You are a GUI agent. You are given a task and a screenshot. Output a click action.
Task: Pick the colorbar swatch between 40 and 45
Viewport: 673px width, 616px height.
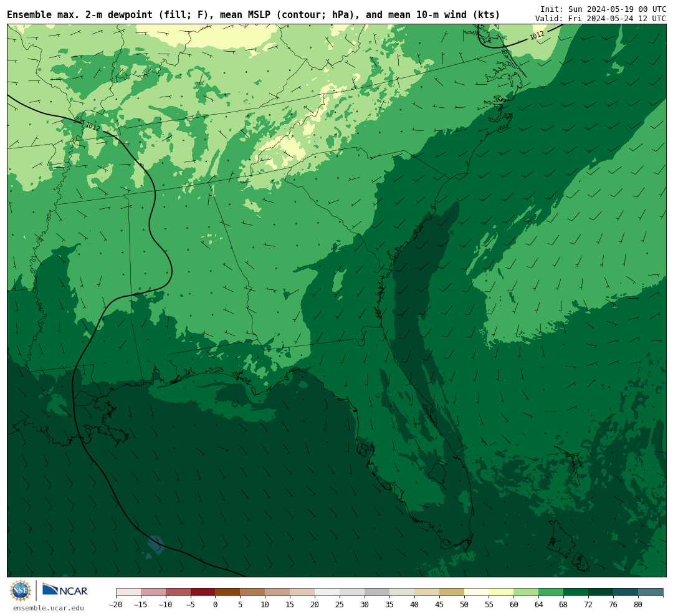pyautogui.click(x=427, y=592)
